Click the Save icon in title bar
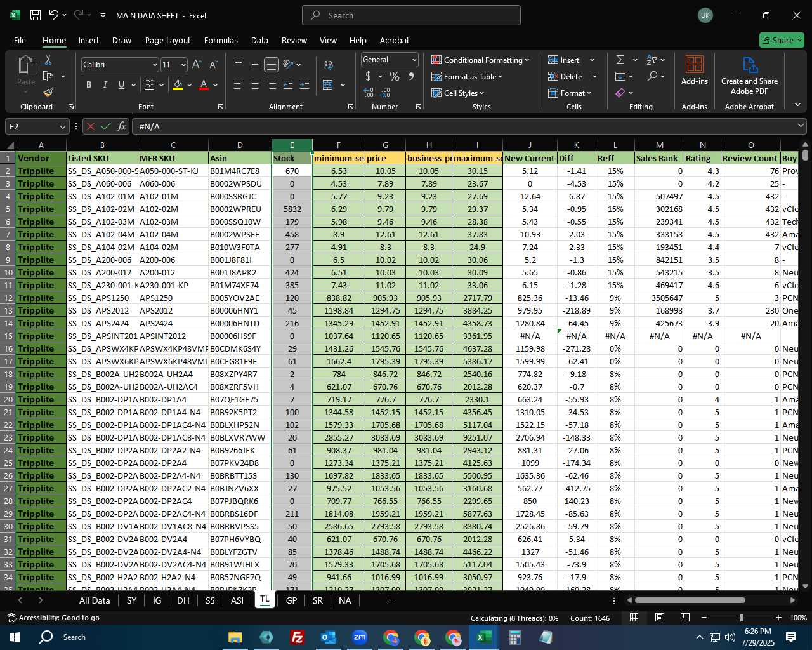This screenshot has height=650, width=812. click(x=36, y=15)
